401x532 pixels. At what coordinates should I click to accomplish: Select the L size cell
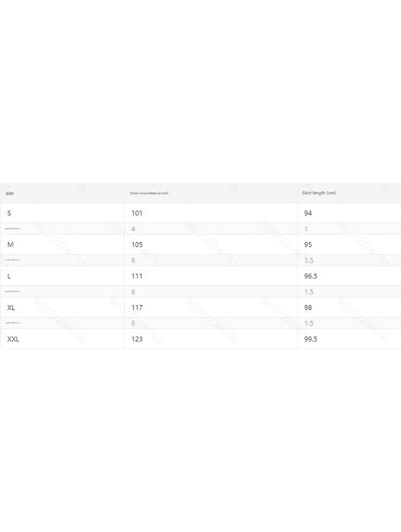[9, 276]
